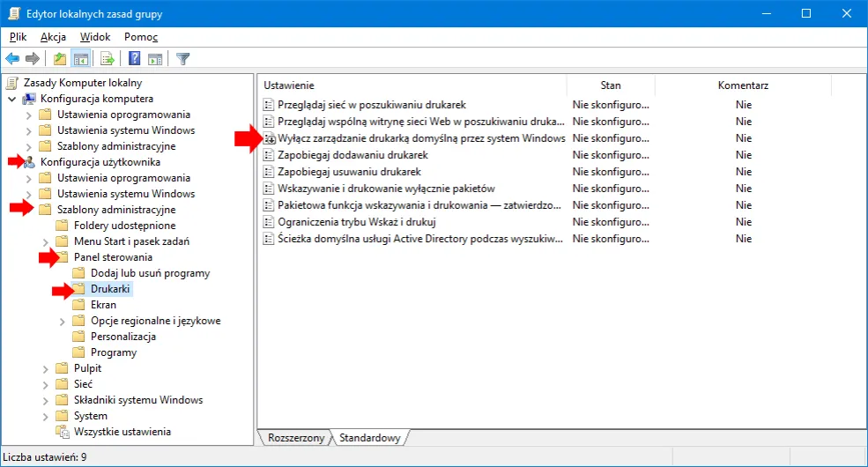Collapse the Konfiguracja komputera node

(11, 99)
